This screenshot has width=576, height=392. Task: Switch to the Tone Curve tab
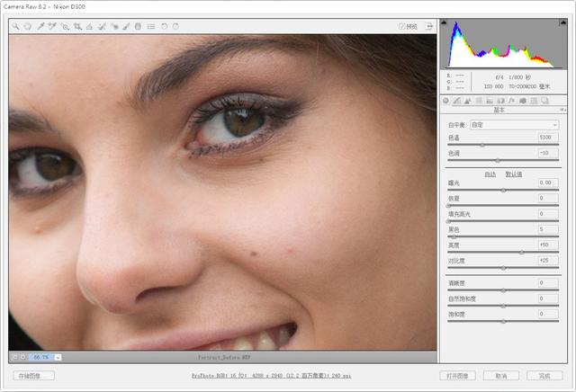pyautogui.click(x=456, y=101)
